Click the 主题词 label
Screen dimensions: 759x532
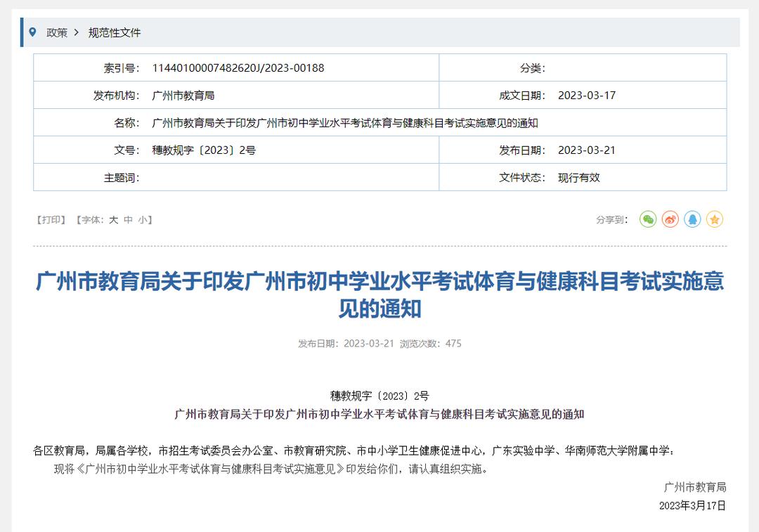coord(122,178)
